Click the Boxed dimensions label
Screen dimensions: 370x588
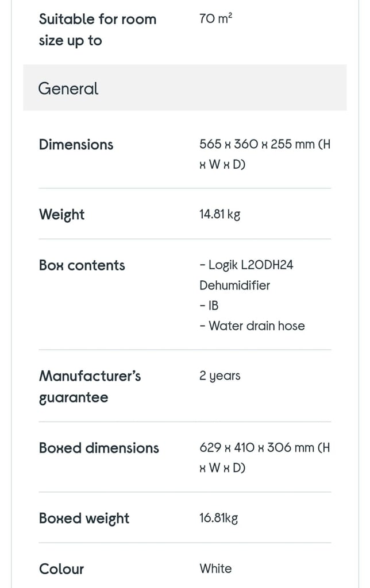pos(99,448)
